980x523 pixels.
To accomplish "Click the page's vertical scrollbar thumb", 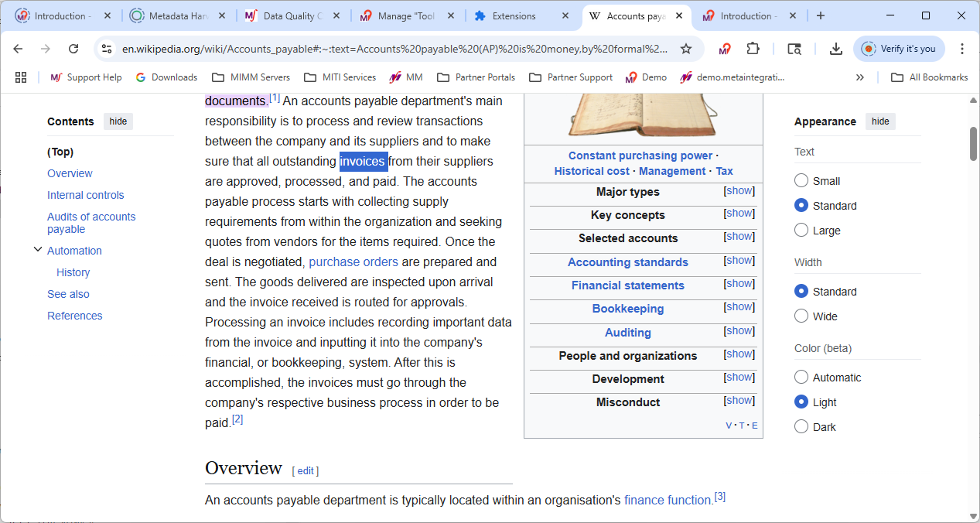I will [973, 144].
